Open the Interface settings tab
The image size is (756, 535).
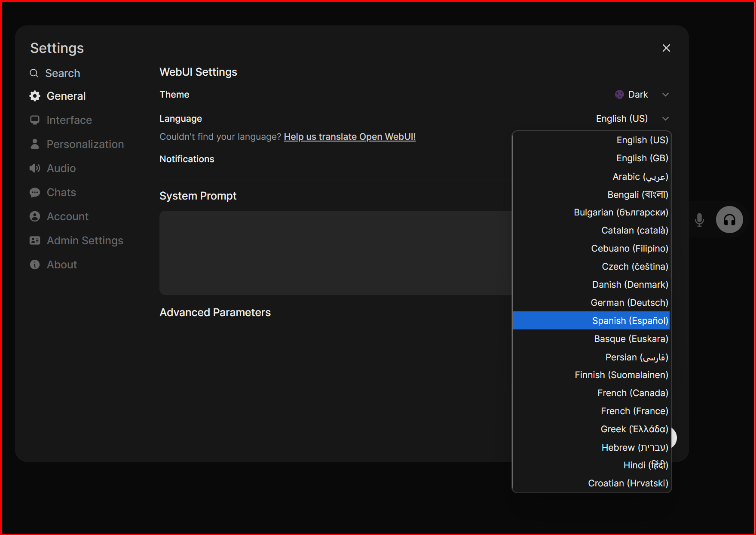pos(61,120)
